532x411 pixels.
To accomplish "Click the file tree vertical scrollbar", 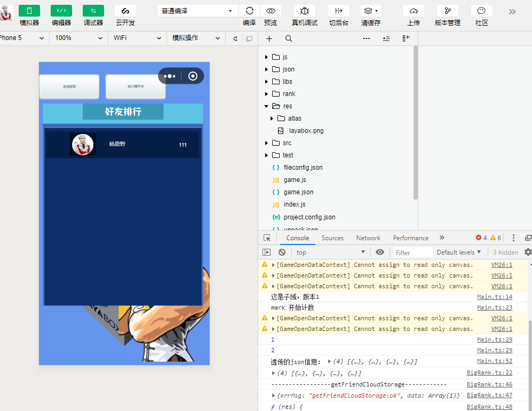I will (416, 123).
